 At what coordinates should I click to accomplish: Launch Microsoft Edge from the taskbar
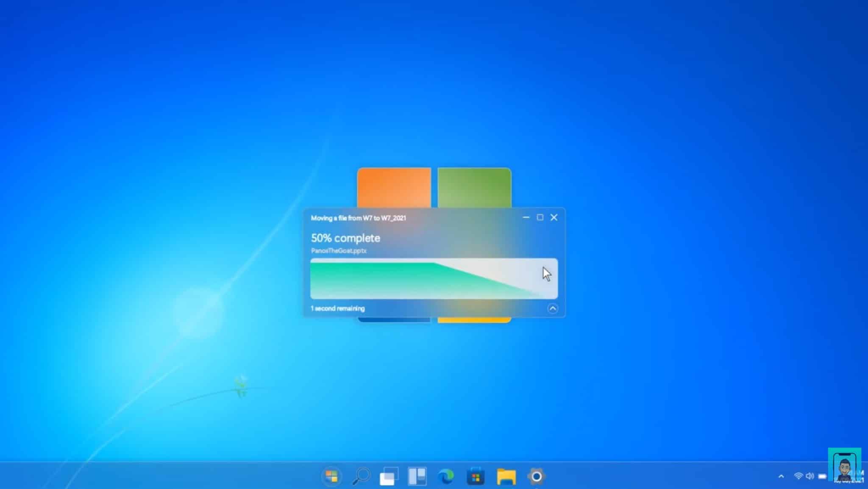coord(446,476)
